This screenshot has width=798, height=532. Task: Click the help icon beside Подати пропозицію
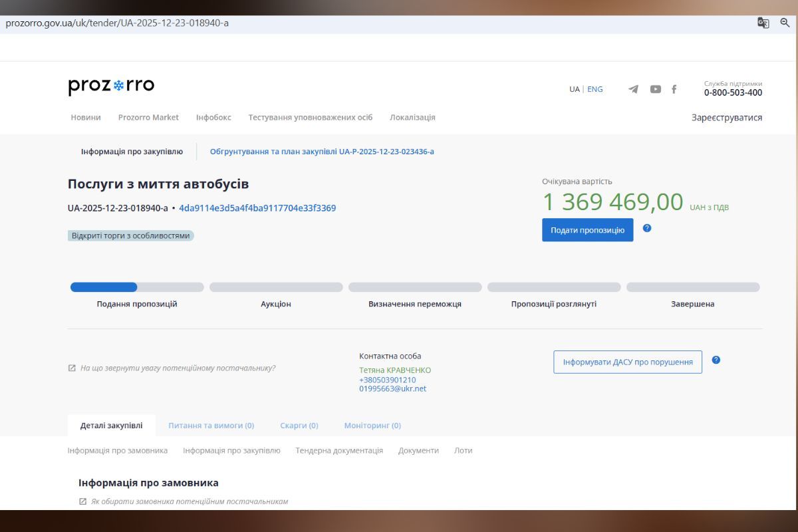[647, 229]
